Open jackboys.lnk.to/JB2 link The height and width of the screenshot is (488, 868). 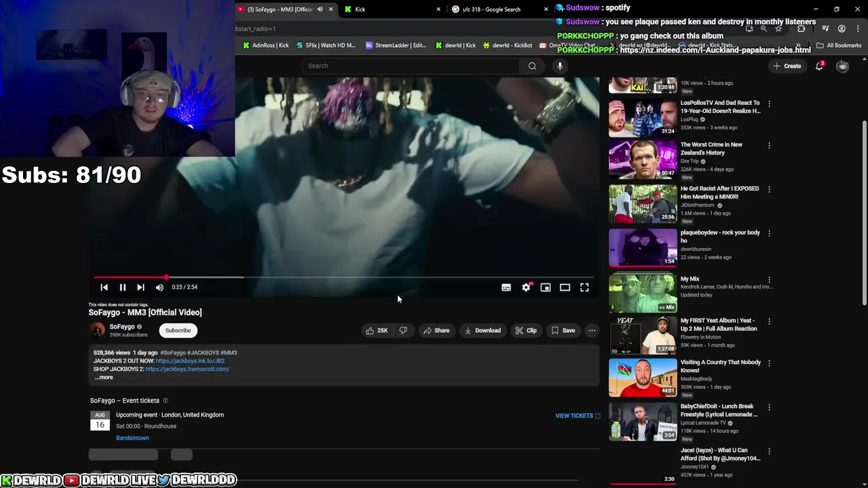[x=190, y=361]
